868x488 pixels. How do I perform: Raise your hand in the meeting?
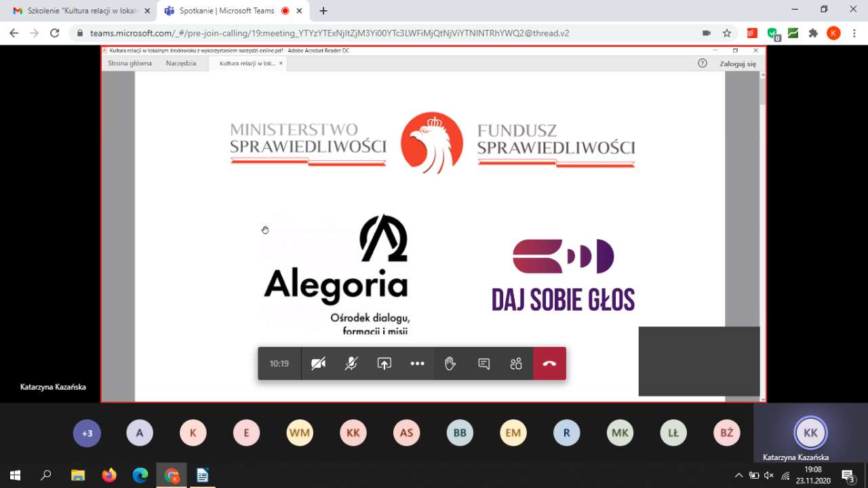click(450, 364)
